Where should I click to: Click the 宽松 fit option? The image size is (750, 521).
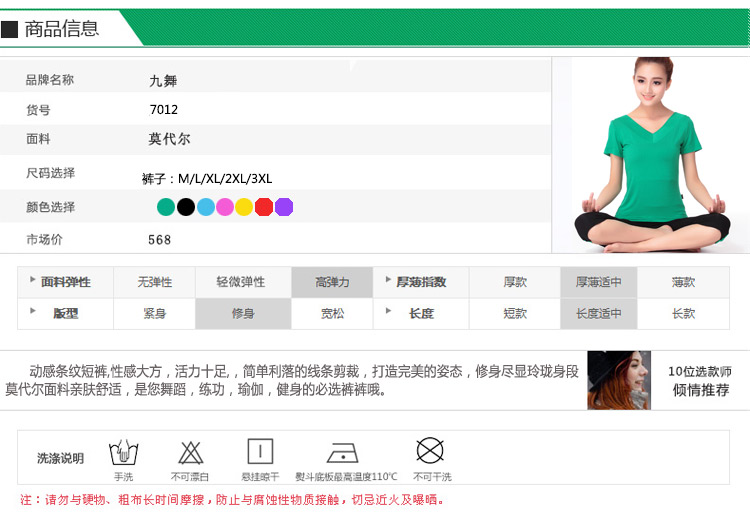tap(332, 314)
